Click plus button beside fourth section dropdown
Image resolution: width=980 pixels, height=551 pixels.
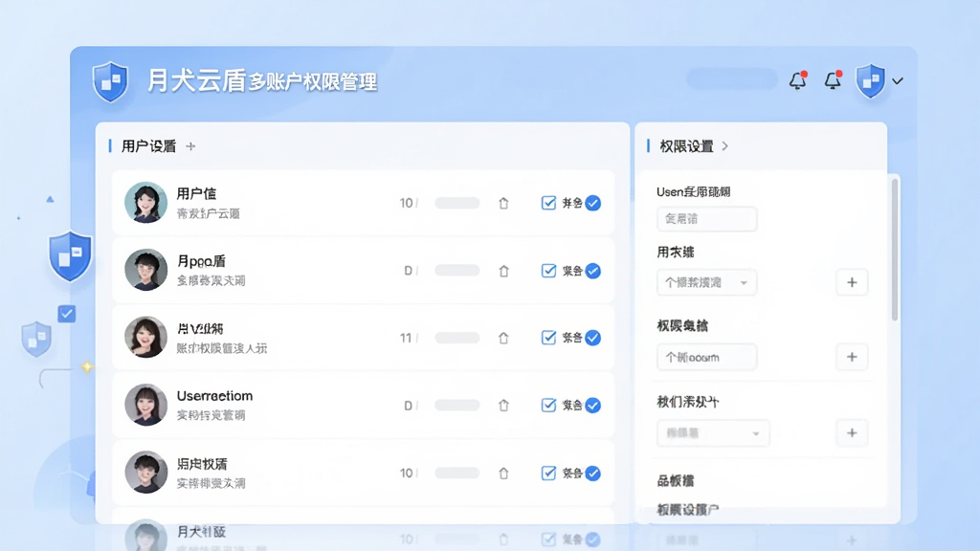tap(852, 433)
